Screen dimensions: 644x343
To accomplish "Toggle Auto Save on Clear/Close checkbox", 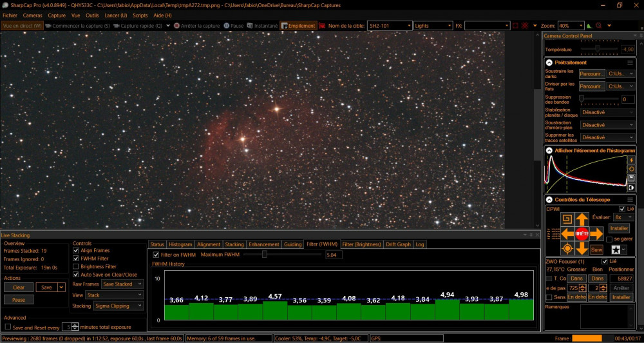I will coord(75,275).
